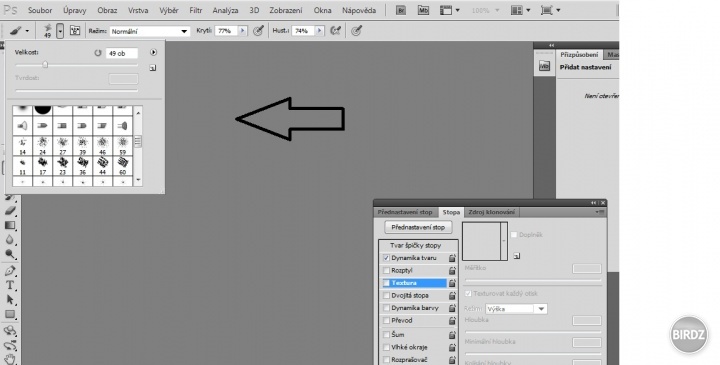
Task: Click Tvar špičky stopy option
Action: click(x=415, y=246)
